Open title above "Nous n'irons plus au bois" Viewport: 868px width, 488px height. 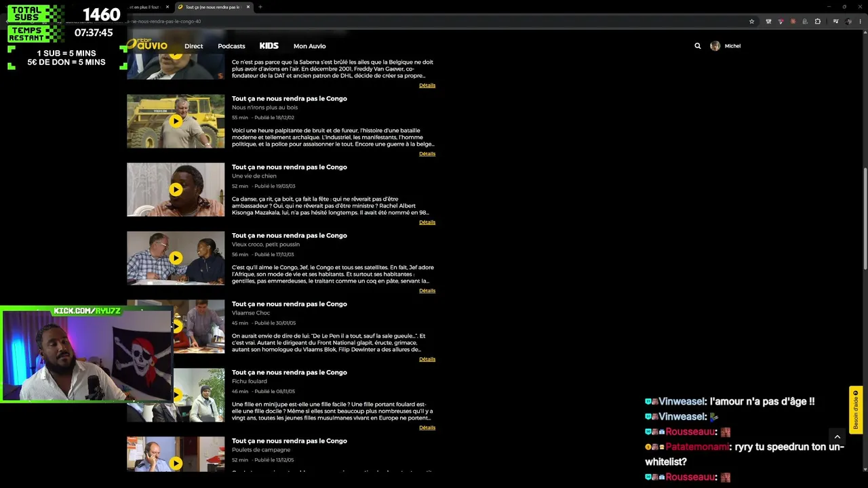(x=290, y=99)
